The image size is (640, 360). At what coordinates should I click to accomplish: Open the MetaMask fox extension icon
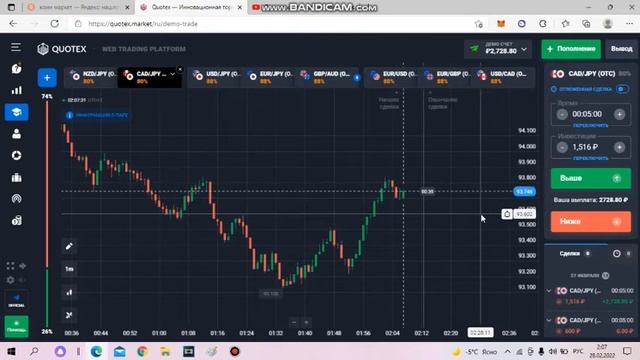click(500, 24)
